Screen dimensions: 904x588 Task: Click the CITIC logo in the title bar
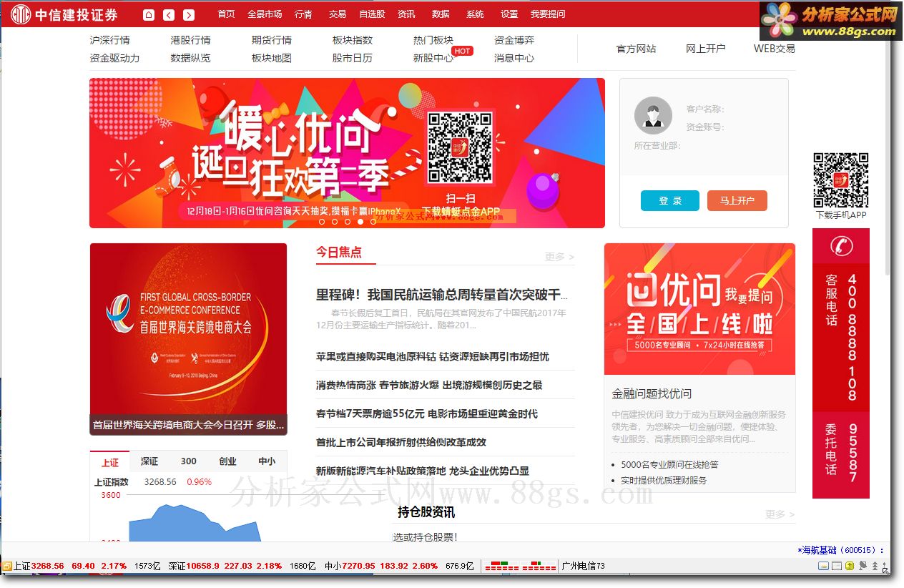click(20, 14)
